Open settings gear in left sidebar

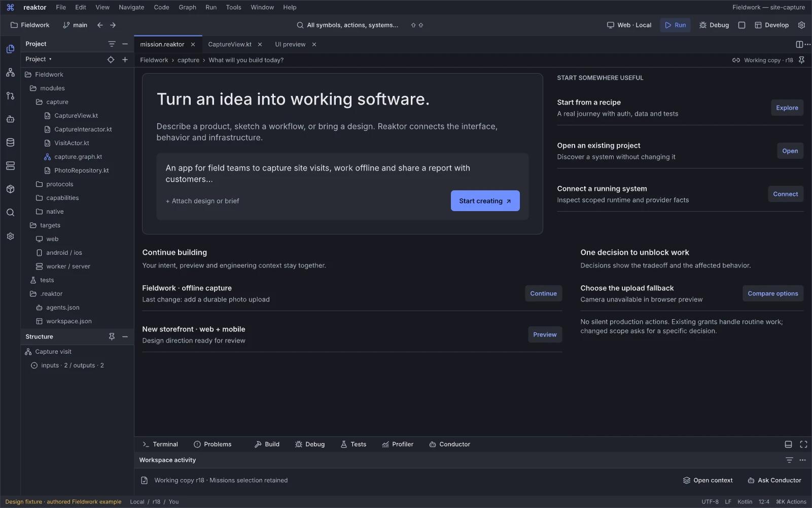pyautogui.click(x=10, y=236)
